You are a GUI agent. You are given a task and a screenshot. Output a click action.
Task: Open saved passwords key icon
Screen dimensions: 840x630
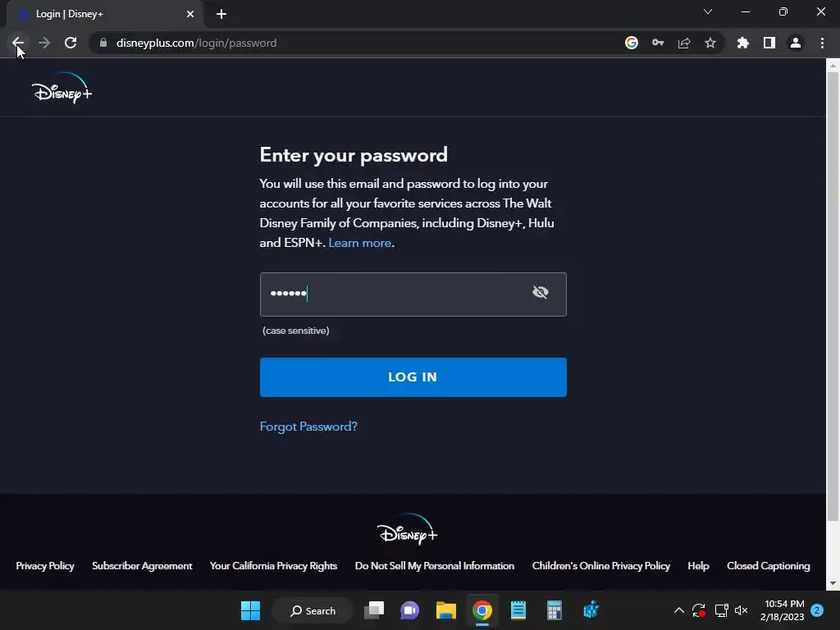click(x=658, y=43)
